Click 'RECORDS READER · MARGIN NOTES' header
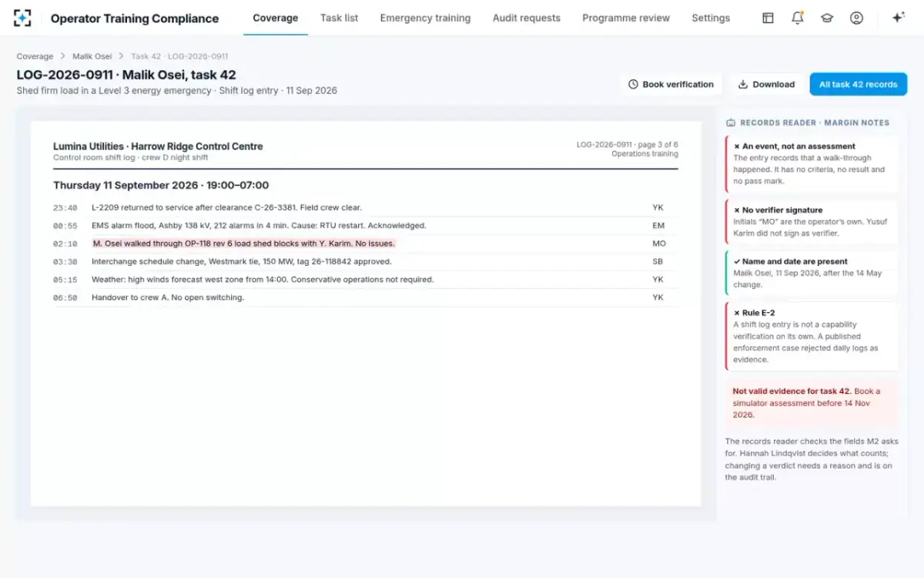 coord(815,123)
